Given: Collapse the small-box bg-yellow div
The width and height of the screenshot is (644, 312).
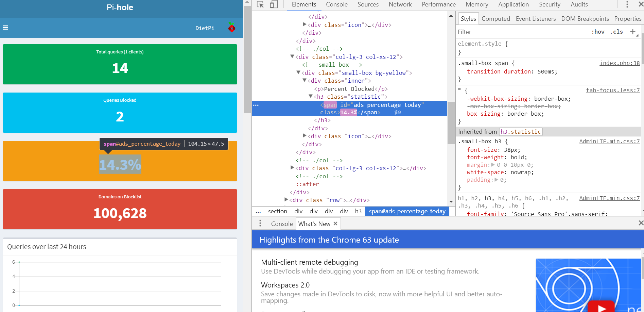Looking at the screenshot, I should 298,72.
